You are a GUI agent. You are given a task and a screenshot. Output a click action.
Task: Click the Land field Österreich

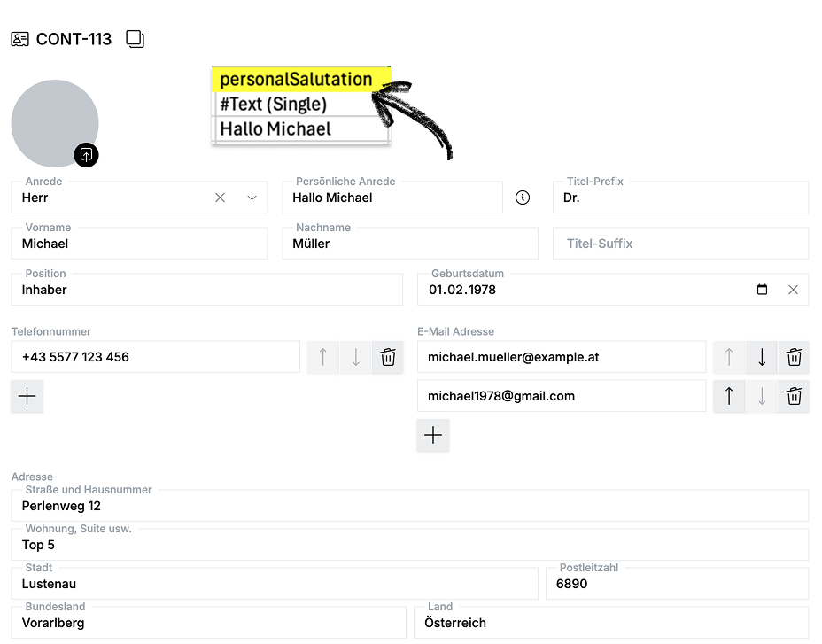(611, 623)
